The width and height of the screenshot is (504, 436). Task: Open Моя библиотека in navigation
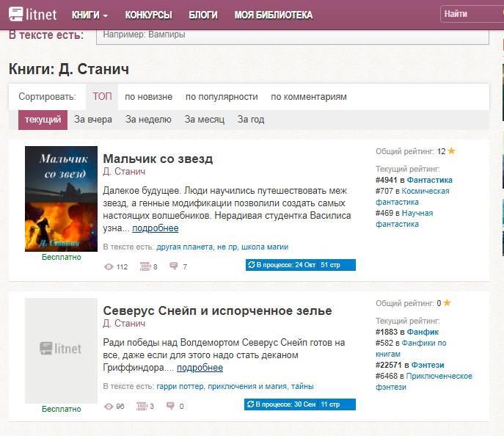pos(273,15)
